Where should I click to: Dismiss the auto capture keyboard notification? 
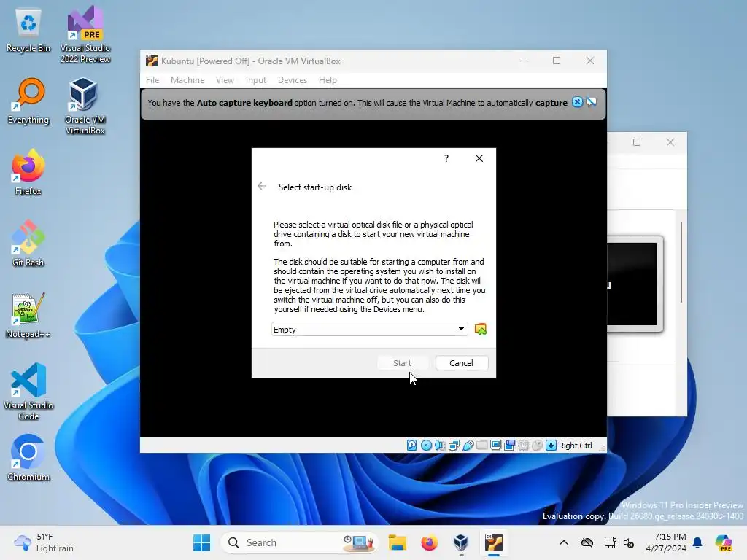[x=577, y=102]
